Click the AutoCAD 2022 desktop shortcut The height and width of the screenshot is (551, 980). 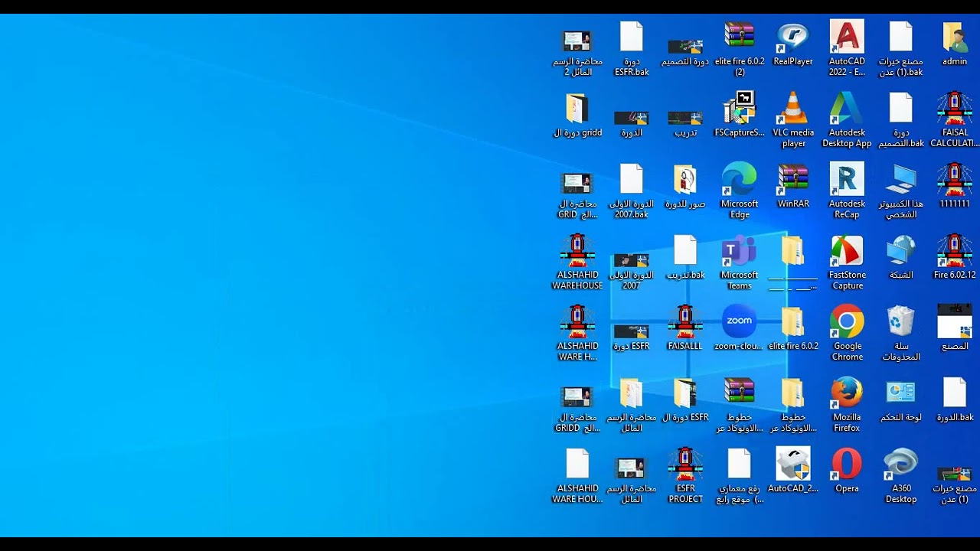coord(847,49)
